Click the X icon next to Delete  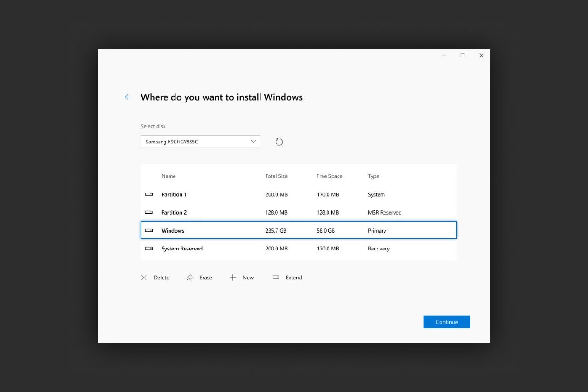[x=144, y=278]
